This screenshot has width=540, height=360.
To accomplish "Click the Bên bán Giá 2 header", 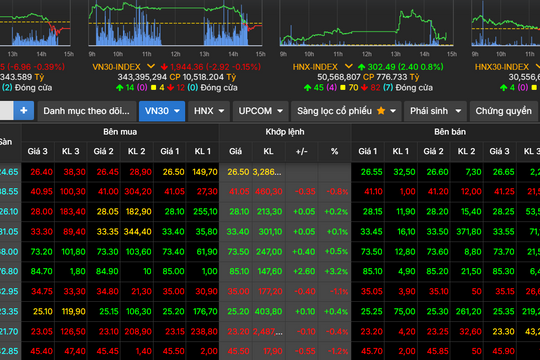I will point(434,151).
